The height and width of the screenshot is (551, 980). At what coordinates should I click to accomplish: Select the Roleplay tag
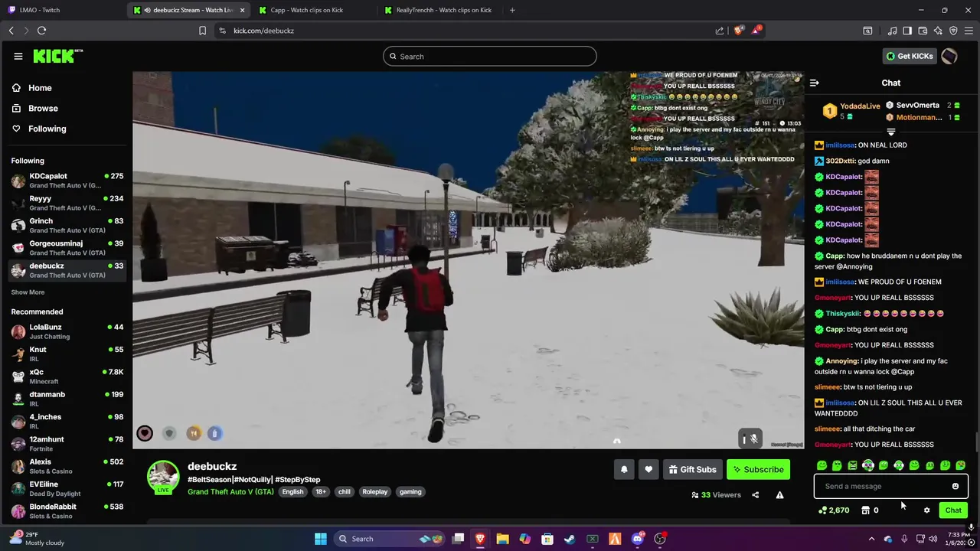point(375,492)
